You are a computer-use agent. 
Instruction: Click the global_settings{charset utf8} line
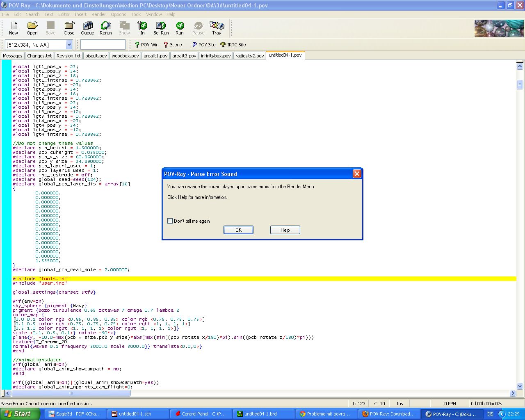[x=54, y=292]
